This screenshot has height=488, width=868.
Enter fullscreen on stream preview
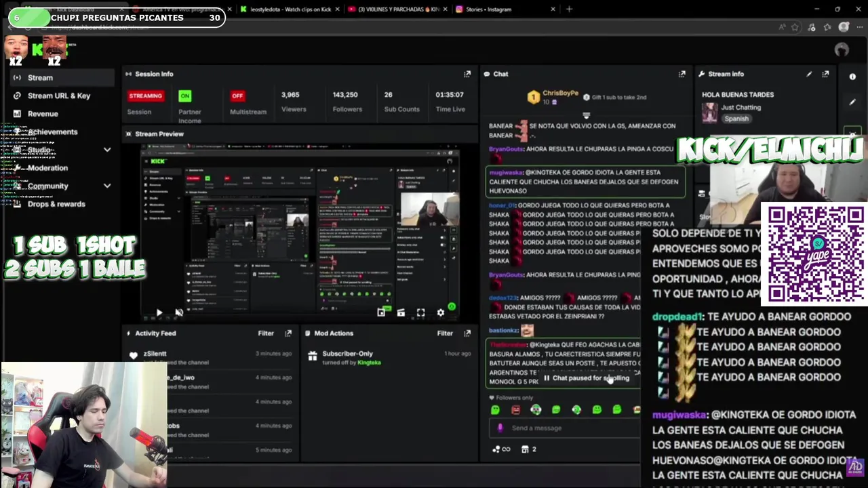(x=420, y=312)
